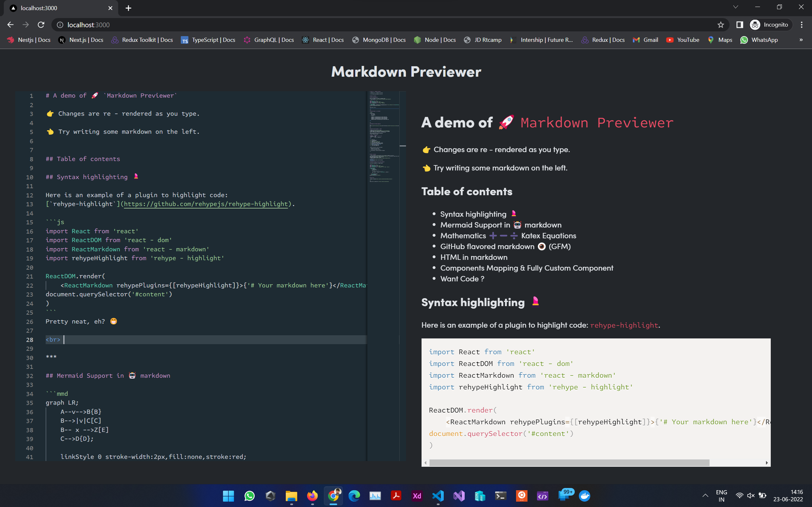Open Chrome three-dot menu
The width and height of the screenshot is (812, 507).
click(x=802, y=25)
